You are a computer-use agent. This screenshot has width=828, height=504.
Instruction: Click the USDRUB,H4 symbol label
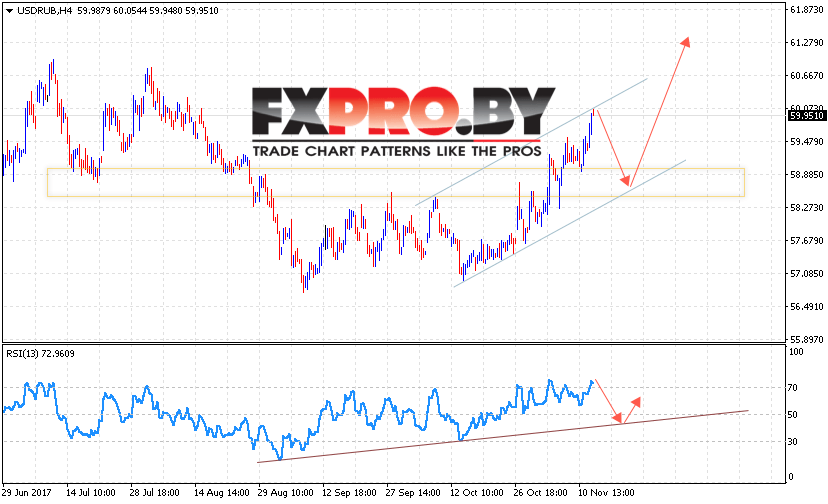[45, 11]
